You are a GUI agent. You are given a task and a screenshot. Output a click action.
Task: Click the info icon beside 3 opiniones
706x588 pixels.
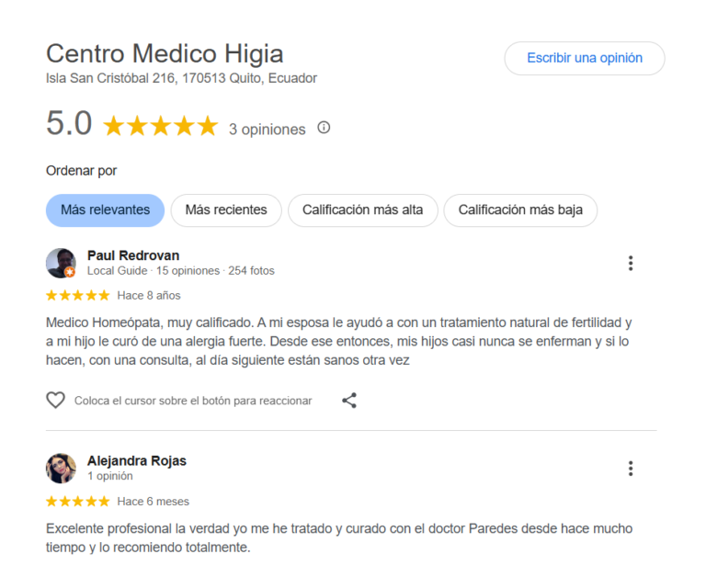324,128
